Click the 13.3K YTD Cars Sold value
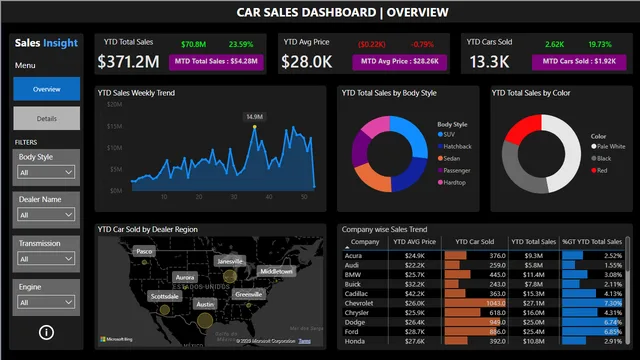The height and width of the screenshot is (360, 640). 489,62
